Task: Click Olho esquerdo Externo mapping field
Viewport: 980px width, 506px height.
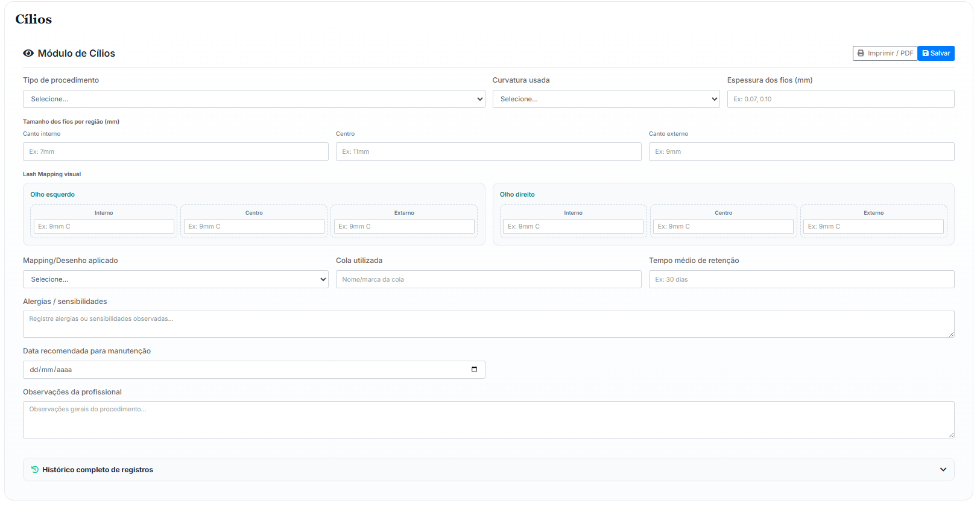Action: (x=404, y=226)
